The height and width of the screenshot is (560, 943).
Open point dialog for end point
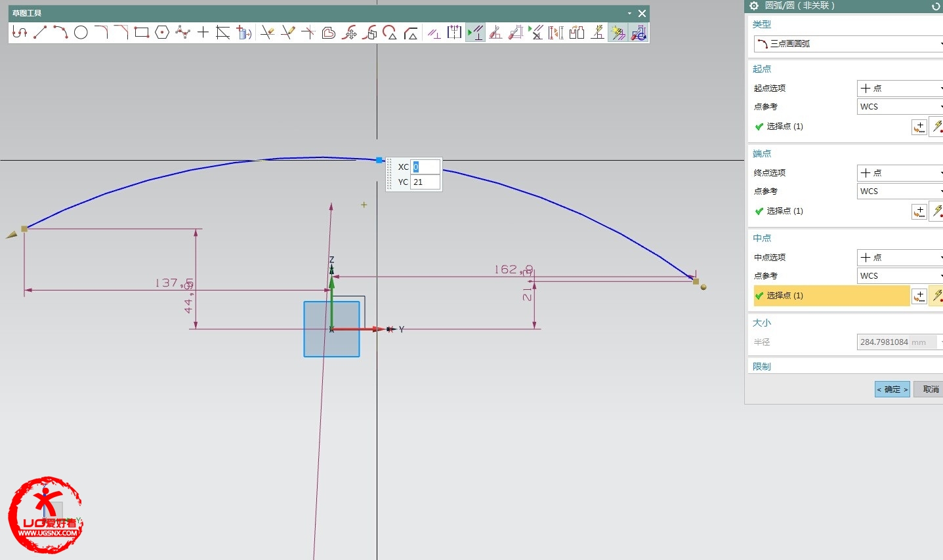[919, 211]
